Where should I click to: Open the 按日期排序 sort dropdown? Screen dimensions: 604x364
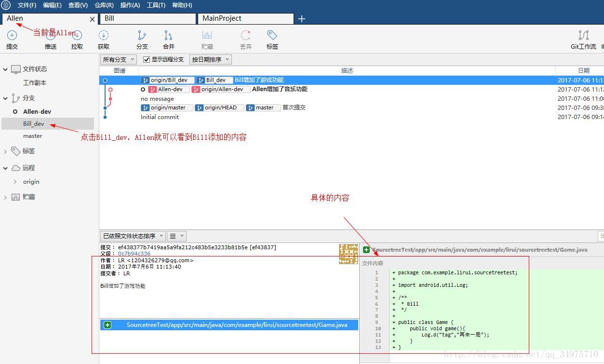211,59
